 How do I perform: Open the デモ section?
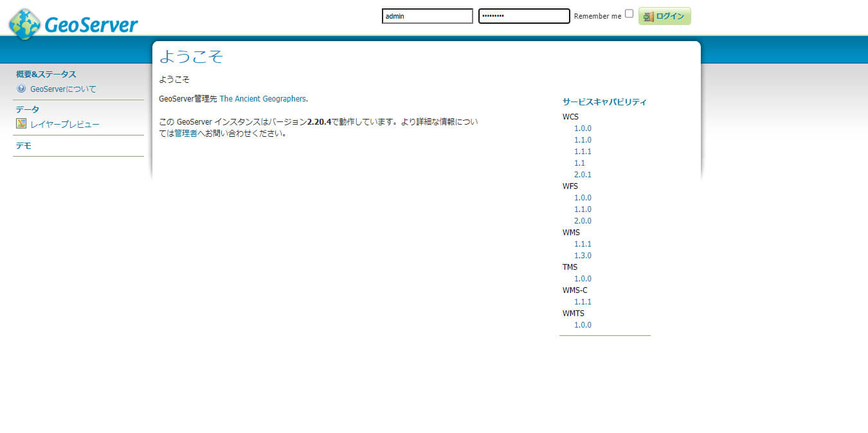(x=24, y=146)
